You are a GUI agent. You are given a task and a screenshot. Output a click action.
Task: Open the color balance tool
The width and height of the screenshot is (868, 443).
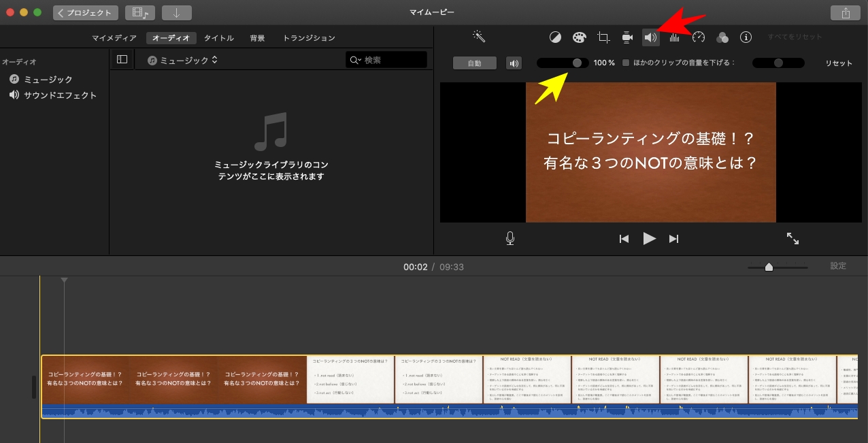coord(556,37)
